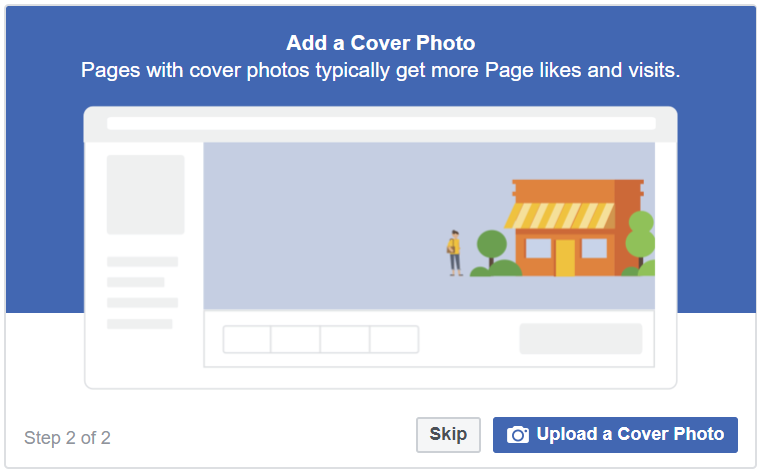Image resolution: width=761 pixels, height=473 pixels.
Task: Select the fourth placeholder tab below the cover
Action: [x=394, y=339]
